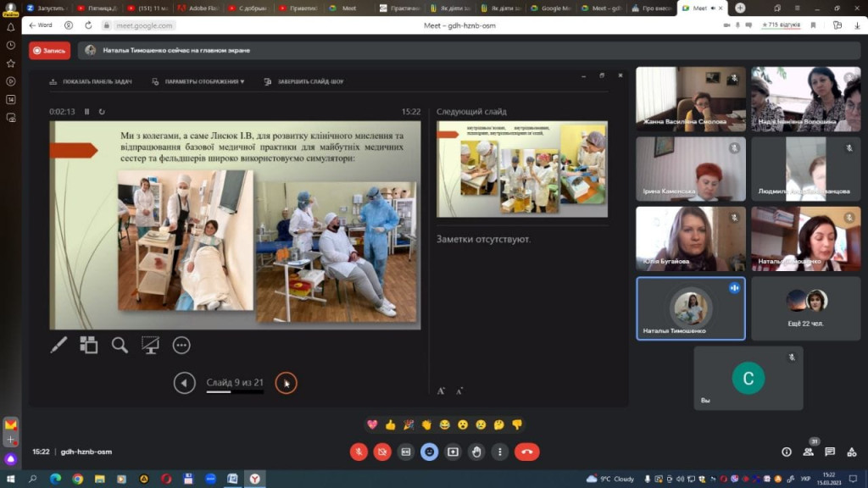
Task: Toggle the camera on or off
Action: pyautogui.click(x=382, y=452)
